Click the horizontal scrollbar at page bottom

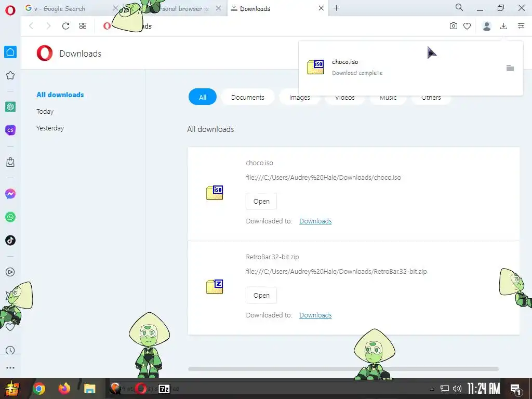tap(343, 369)
